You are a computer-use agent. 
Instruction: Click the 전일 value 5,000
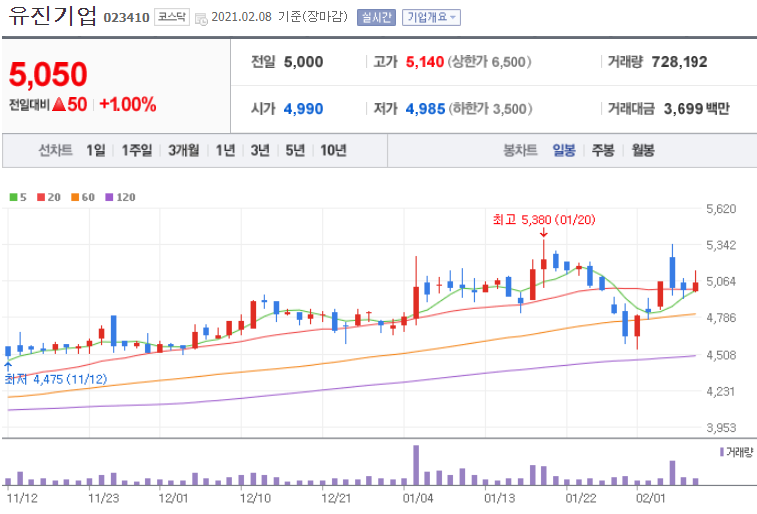[x=304, y=62]
